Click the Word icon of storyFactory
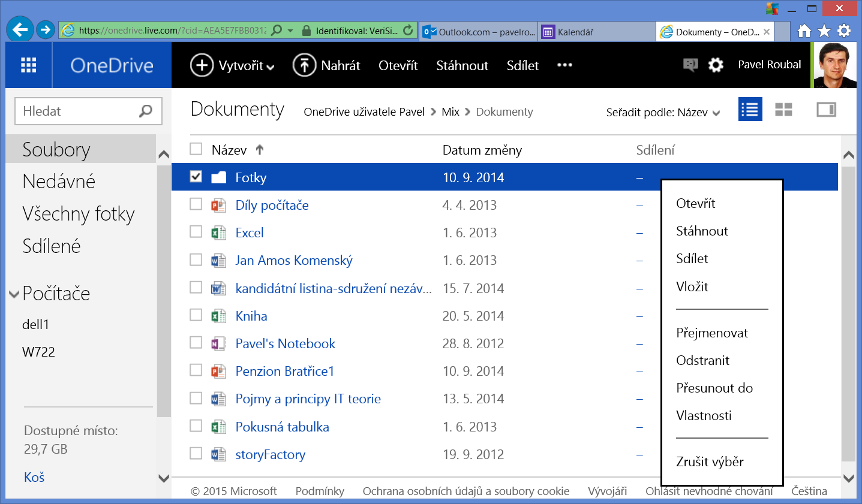Image resolution: width=862 pixels, height=504 pixels. point(218,454)
